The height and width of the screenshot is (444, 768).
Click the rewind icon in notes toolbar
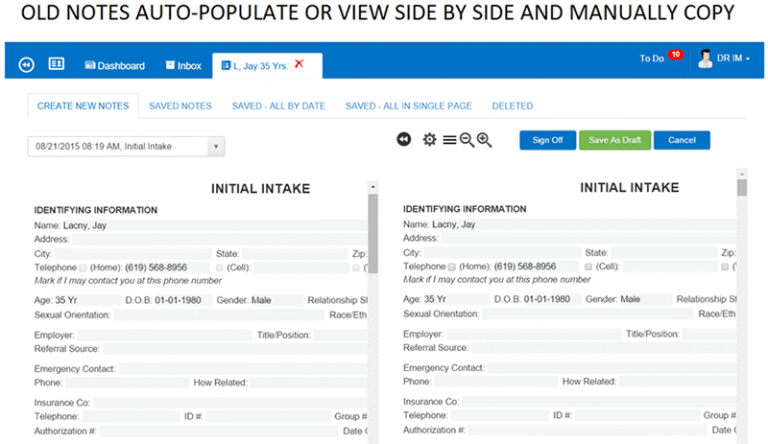point(404,140)
